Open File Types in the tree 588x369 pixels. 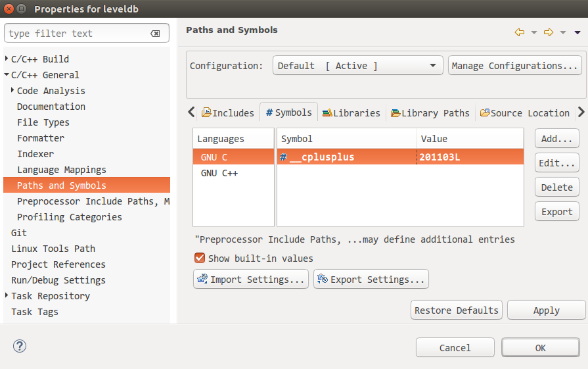[43, 122]
